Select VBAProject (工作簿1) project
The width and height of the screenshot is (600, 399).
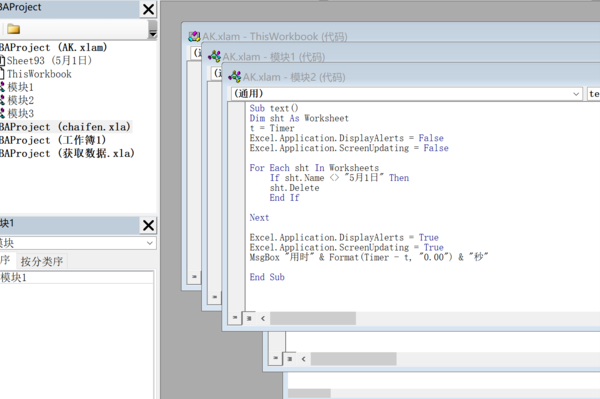coord(53,140)
